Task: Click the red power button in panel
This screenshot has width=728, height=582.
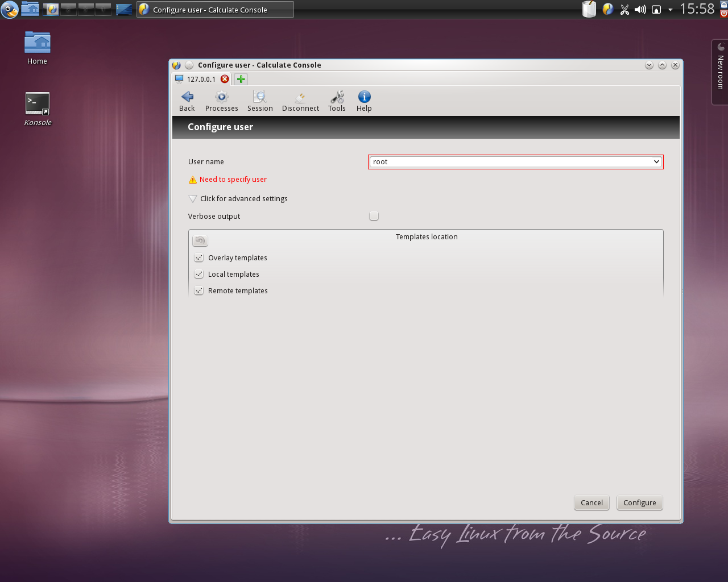Action: (724, 14)
